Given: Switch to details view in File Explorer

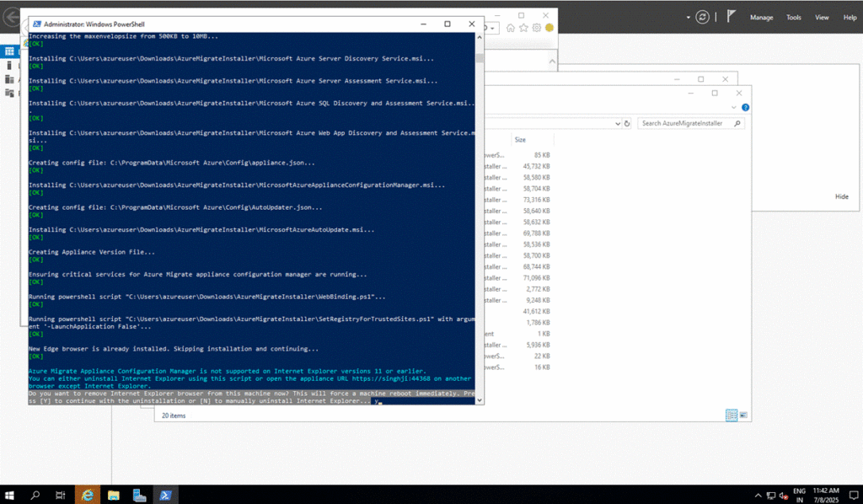Looking at the screenshot, I should (x=730, y=416).
